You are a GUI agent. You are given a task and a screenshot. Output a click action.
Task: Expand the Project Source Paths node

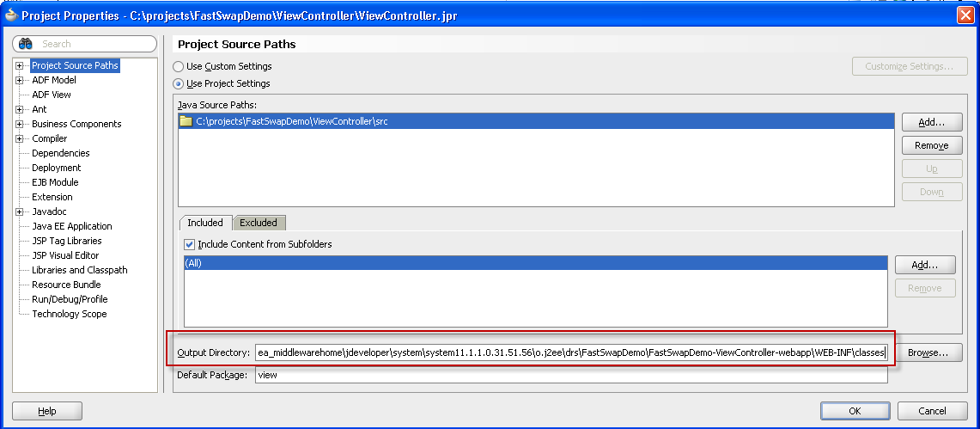click(20, 65)
